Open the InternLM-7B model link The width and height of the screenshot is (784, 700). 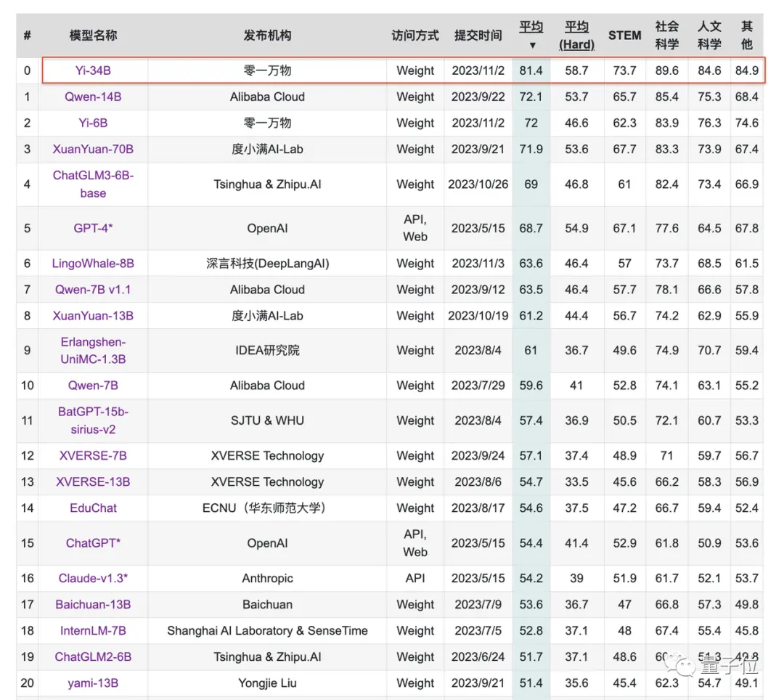point(93,630)
